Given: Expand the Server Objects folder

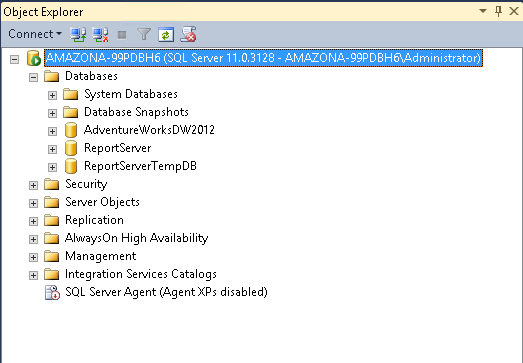Looking at the screenshot, I should (33, 204).
